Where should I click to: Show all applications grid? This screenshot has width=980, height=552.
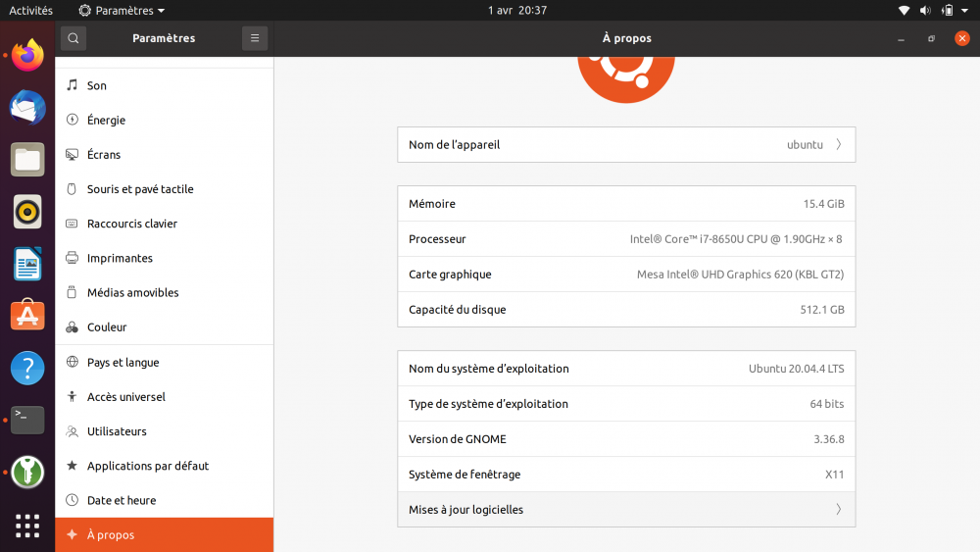[27, 526]
